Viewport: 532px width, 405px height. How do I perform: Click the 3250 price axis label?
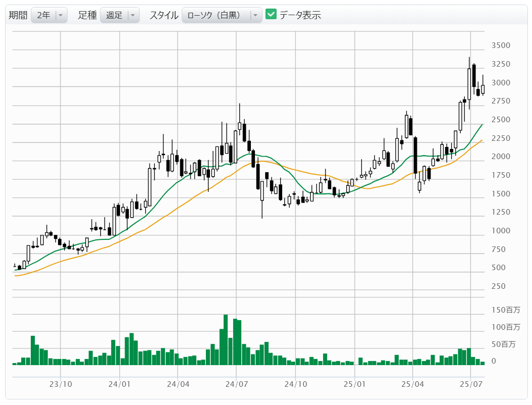(x=501, y=64)
